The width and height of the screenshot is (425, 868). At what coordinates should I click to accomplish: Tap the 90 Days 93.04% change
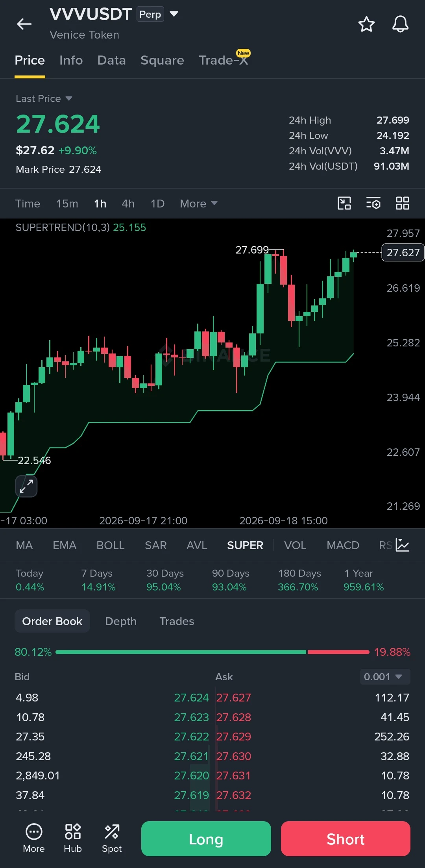[x=231, y=580]
